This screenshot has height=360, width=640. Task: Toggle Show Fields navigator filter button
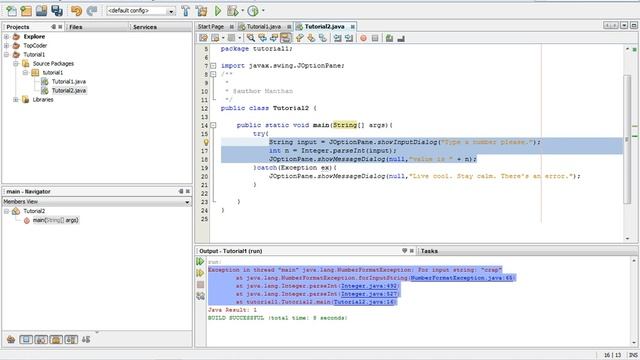pyautogui.click(x=26, y=339)
